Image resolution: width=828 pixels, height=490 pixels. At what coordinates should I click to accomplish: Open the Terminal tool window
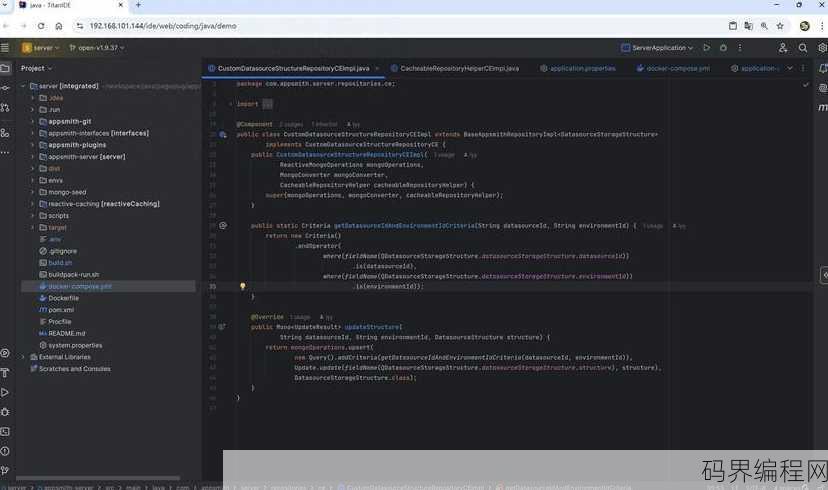[x=5, y=431]
